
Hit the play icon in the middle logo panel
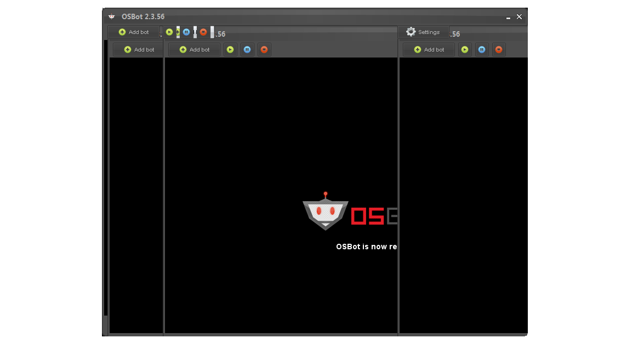[x=230, y=50]
